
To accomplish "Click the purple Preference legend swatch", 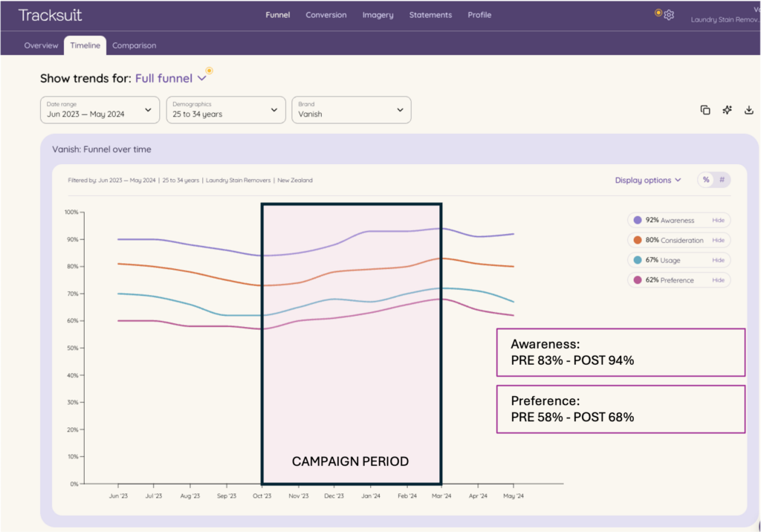I will [x=638, y=280].
